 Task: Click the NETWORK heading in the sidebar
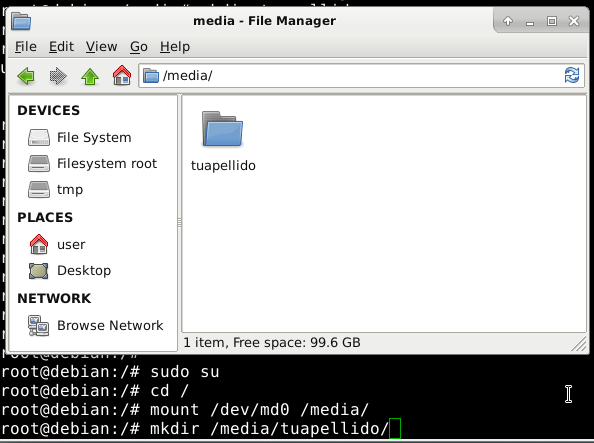click(54, 298)
